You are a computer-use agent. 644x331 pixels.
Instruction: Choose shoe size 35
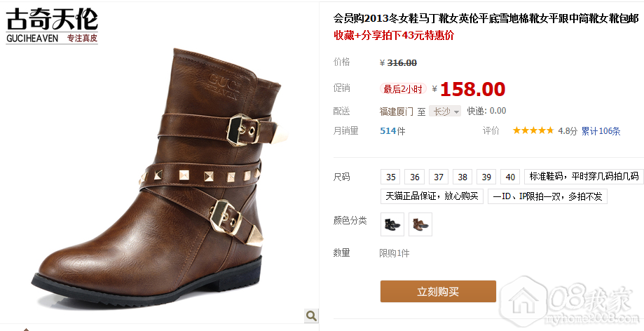click(x=390, y=177)
